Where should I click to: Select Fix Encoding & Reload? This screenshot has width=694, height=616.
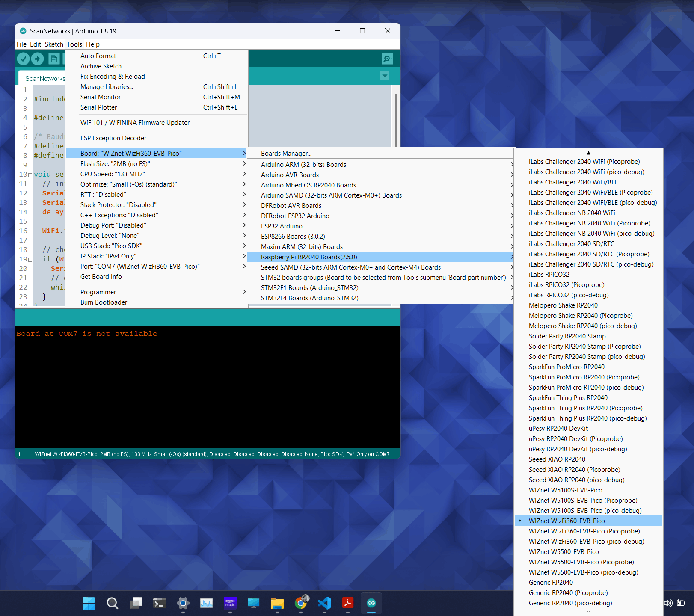(x=157, y=77)
